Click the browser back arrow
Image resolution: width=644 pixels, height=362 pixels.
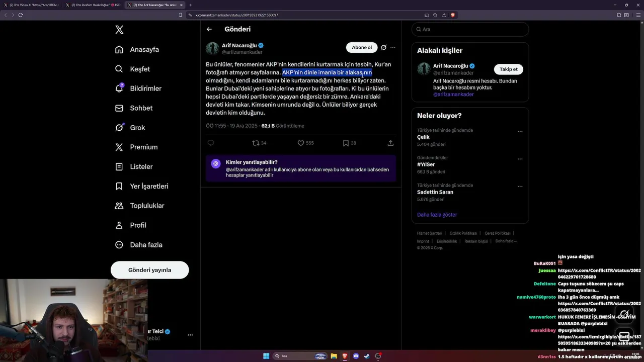pyautogui.click(x=6, y=15)
